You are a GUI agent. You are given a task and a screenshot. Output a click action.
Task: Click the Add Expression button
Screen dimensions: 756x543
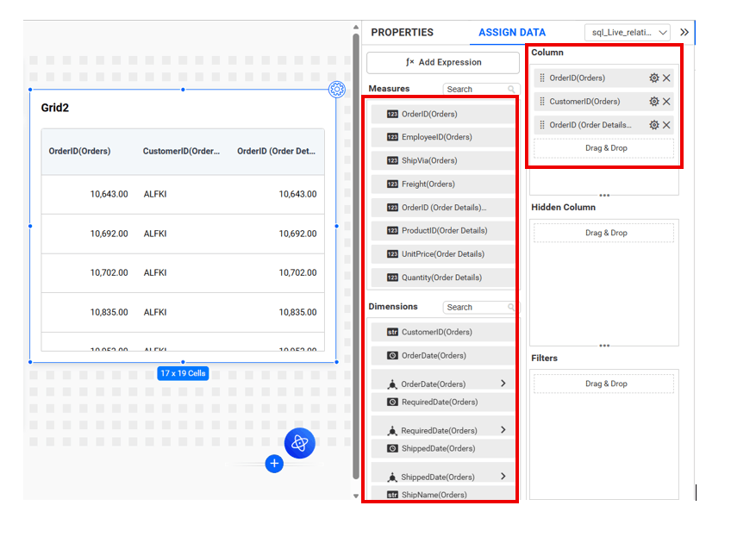click(442, 62)
